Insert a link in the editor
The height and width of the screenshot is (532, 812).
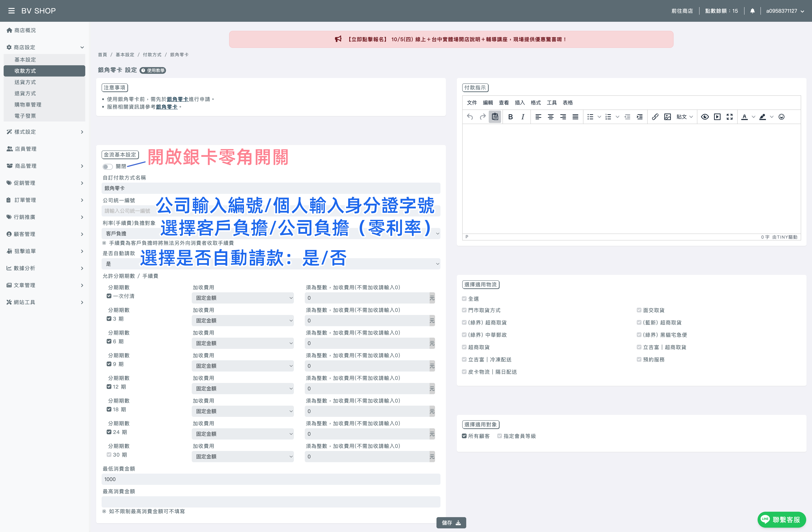coord(655,117)
